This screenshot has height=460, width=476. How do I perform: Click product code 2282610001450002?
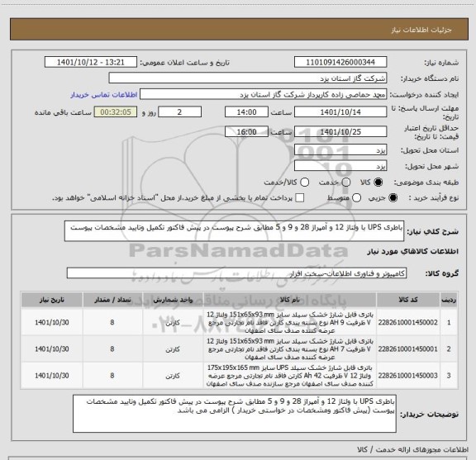coord(407,322)
